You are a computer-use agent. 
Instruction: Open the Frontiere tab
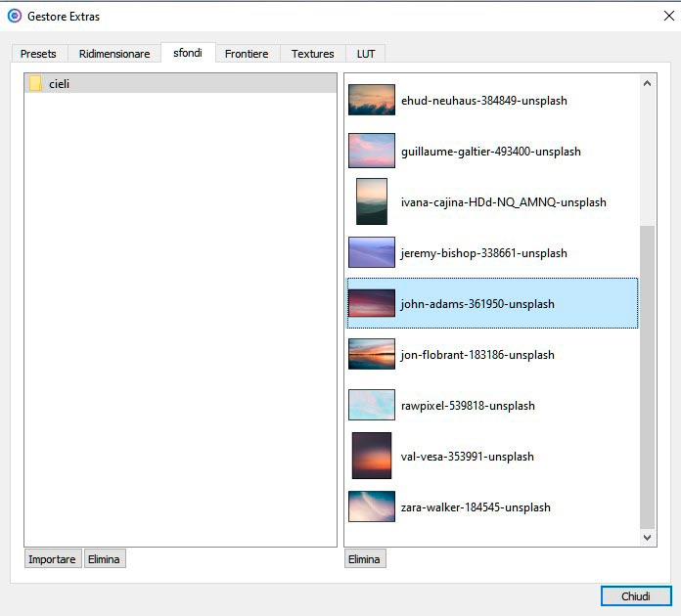[247, 54]
